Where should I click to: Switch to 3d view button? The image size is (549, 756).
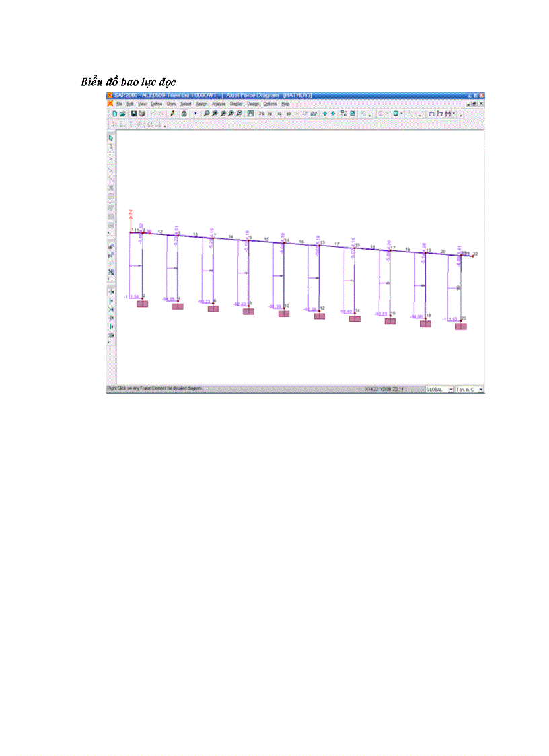[x=262, y=114]
